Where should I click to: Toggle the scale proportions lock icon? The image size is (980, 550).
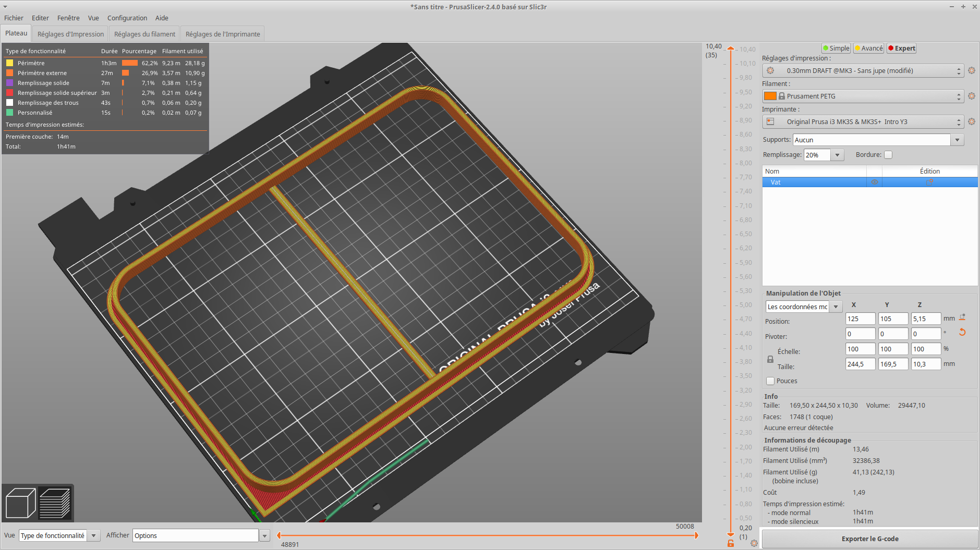[x=770, y=359]
